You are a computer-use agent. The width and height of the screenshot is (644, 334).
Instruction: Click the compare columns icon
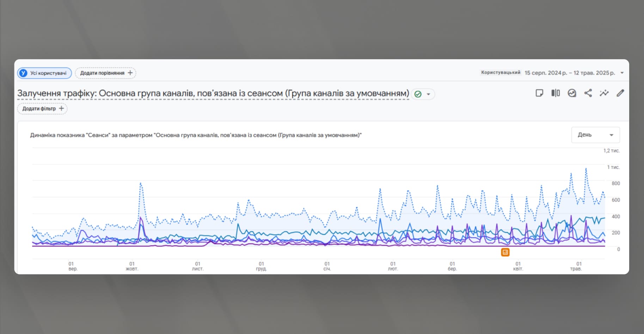pos(556,93)
